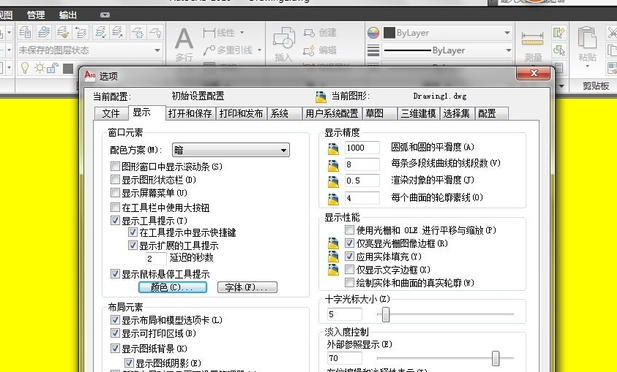Click the 颜色(C)... button

point(173,287)
